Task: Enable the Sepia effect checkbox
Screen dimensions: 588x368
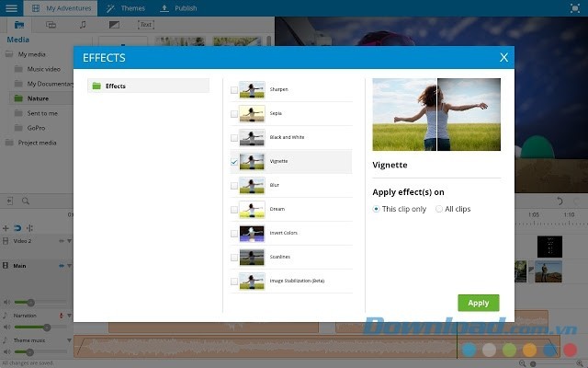Action: click(x=234, y=114)
